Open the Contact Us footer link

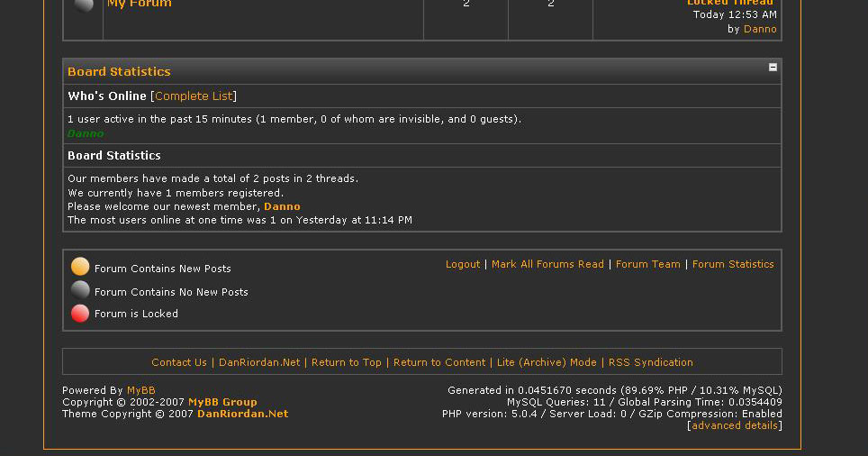[x=179, y=362]
